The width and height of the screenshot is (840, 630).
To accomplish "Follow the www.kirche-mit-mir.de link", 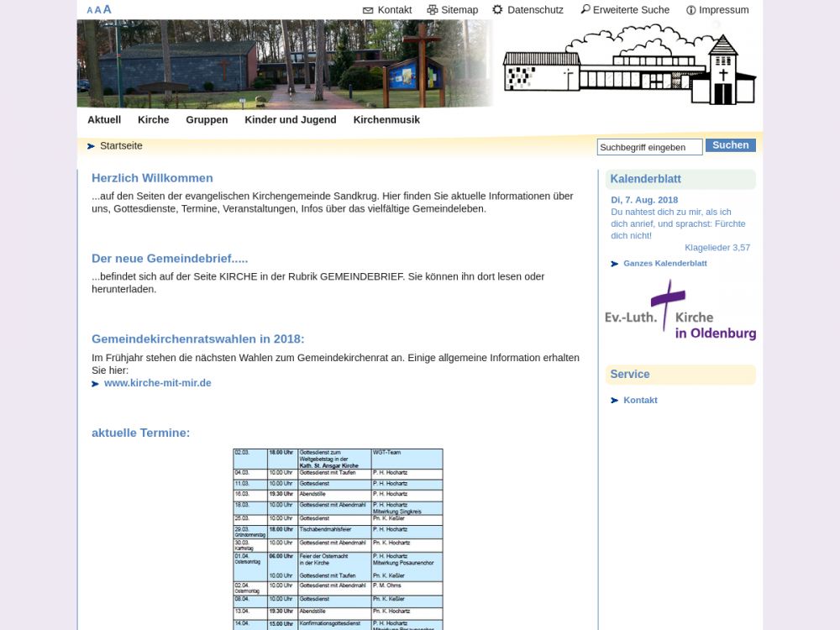I will pyautogui.click(x=157, y=383).
